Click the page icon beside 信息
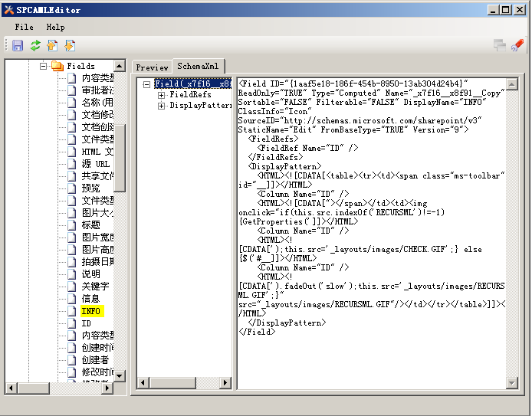 click(71, 299)
